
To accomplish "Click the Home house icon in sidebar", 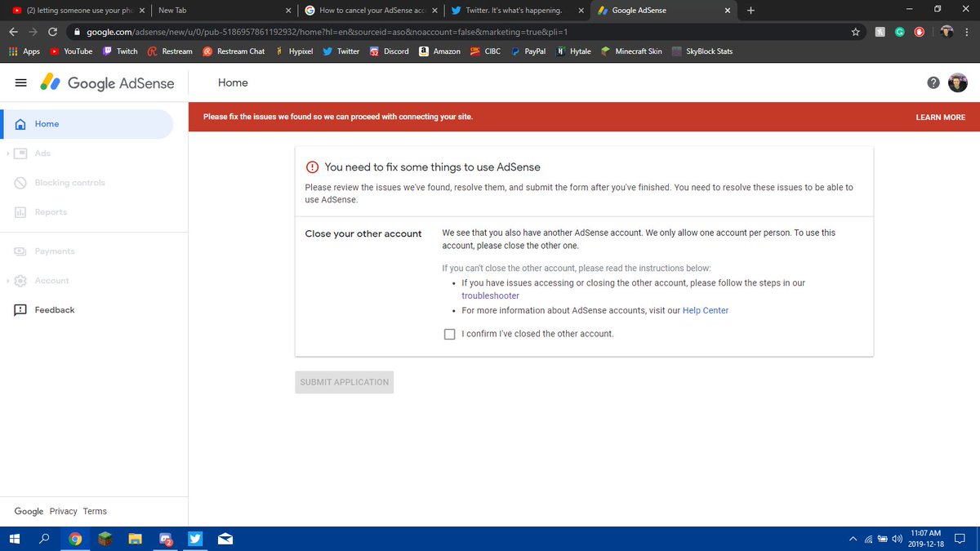I will coord(21,124).
